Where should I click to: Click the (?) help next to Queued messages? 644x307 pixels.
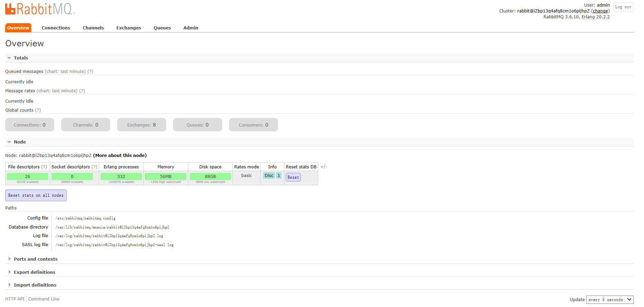pyautogui.click(x=90, y=72)
